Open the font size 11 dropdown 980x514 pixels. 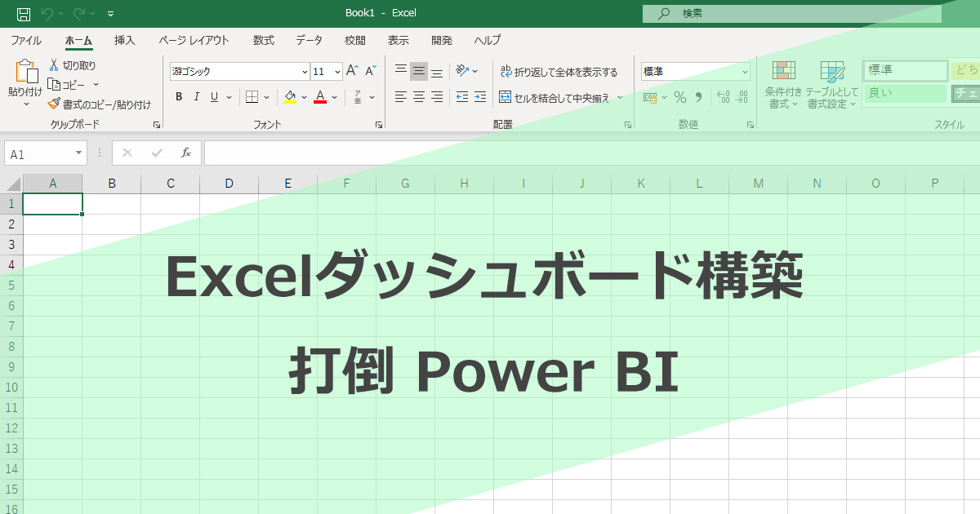337,72
